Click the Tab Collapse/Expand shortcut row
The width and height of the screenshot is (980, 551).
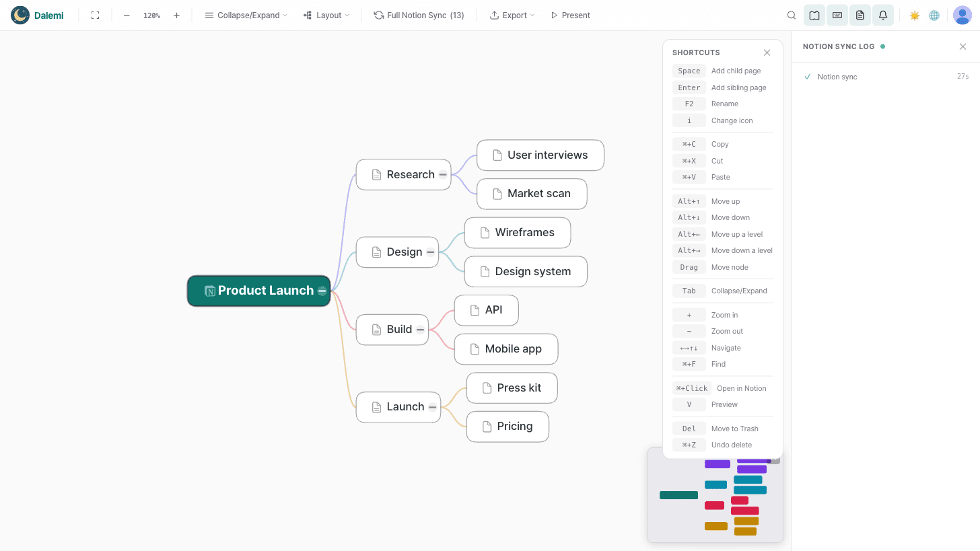[723, 291]
